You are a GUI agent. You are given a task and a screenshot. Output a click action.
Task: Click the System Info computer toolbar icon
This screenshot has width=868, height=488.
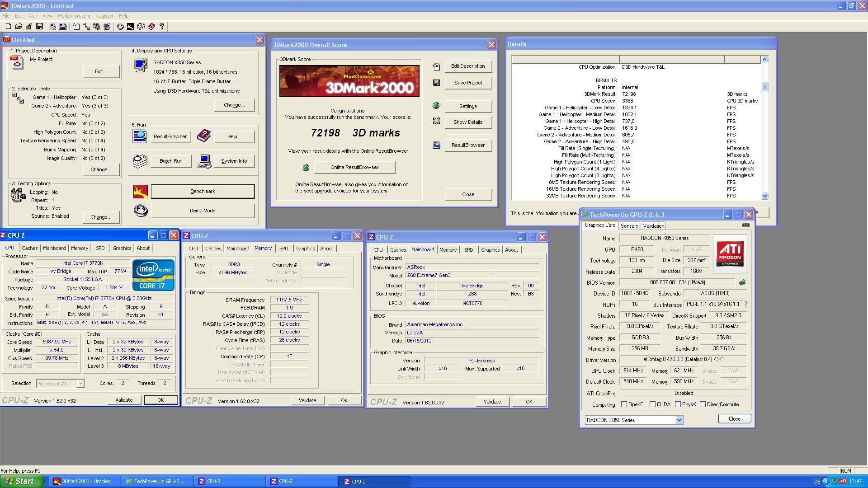coord(52,27)
